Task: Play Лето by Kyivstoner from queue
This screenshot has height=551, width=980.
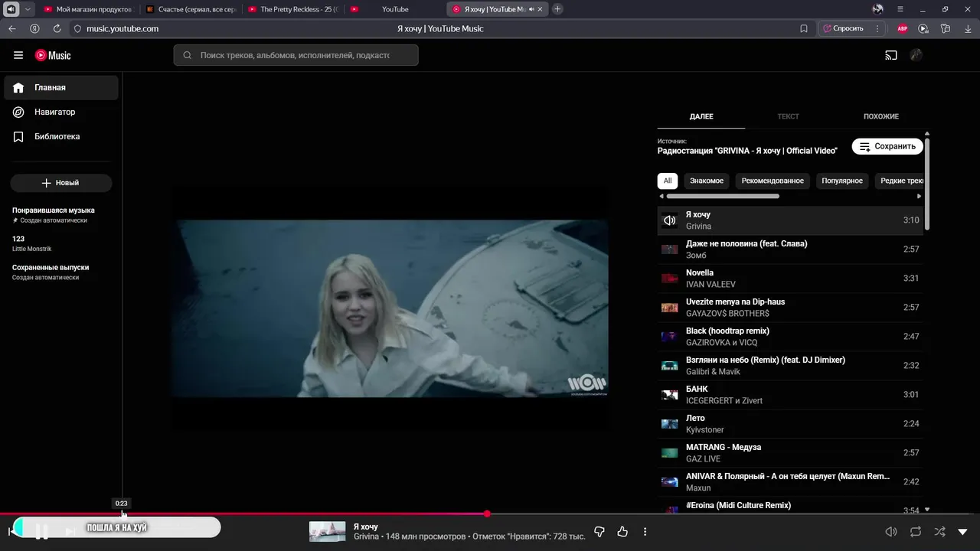Action: 790,424
